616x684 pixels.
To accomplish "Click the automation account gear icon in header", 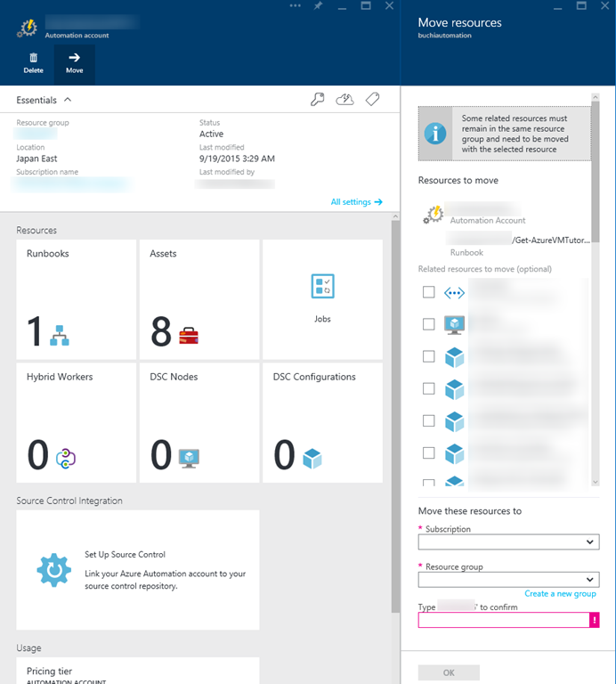I will (27, 28).
